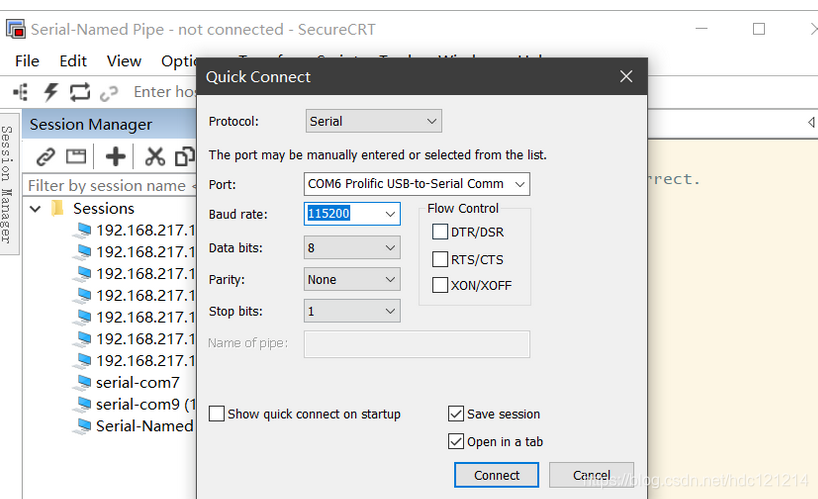Maximize the SecureCRT window
Image resolution: width=818 pixels, height=499 pixels.
click(759, 29)
